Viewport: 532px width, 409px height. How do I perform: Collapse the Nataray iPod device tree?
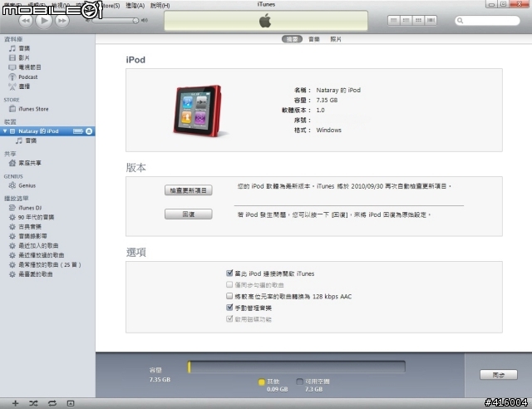point(5,131)
